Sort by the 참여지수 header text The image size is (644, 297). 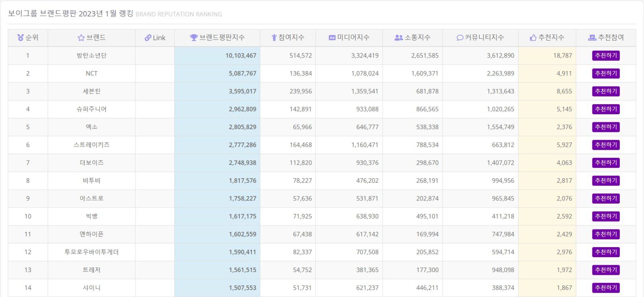pyautogui.click(x=291, y=37)
